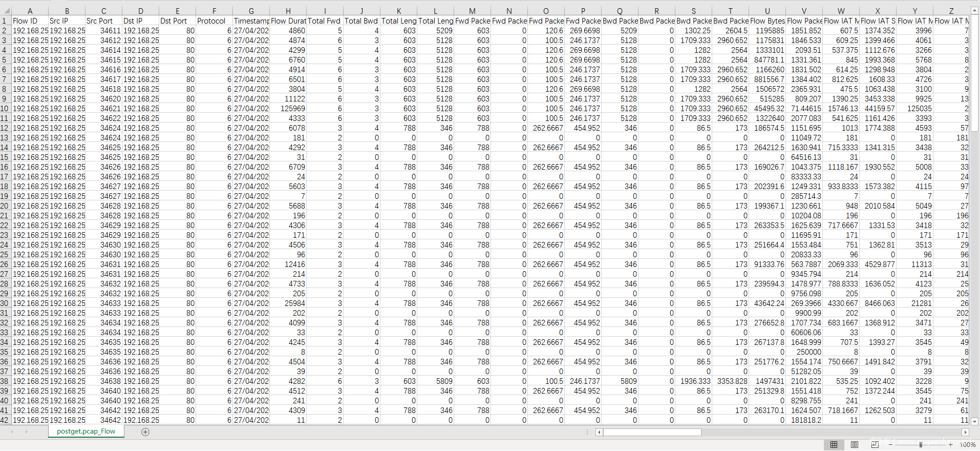Click the zoom slider handle
The width and height of the screenshot is (980, 451).
pyautogui.click(x=921, y=444)
